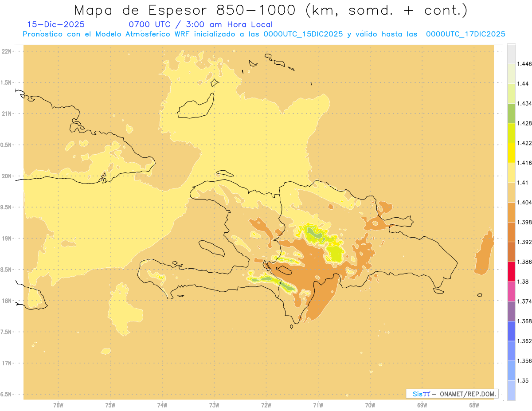The image size is (532, 411).
Task: Click the red legend band between 1.386 and 1.38
Action: click(511, 271)
